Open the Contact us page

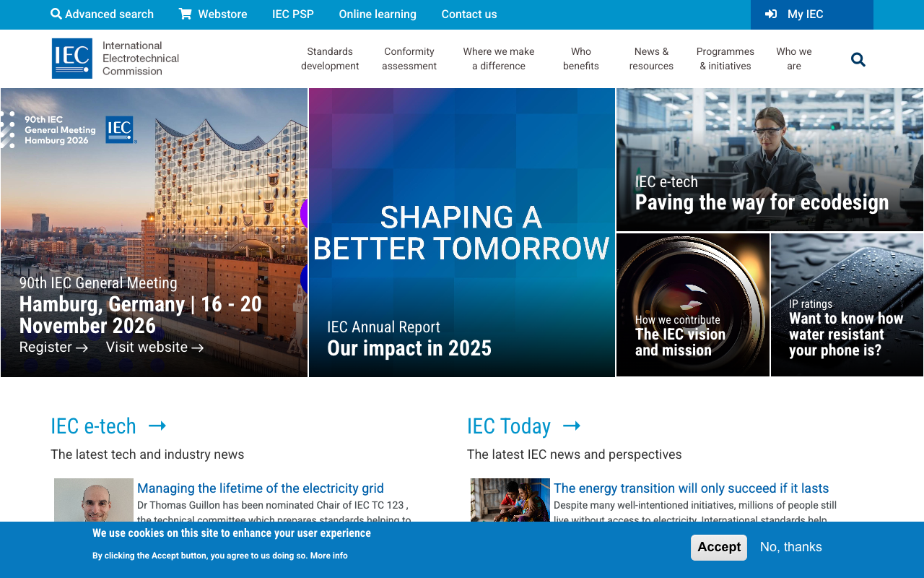469,14
